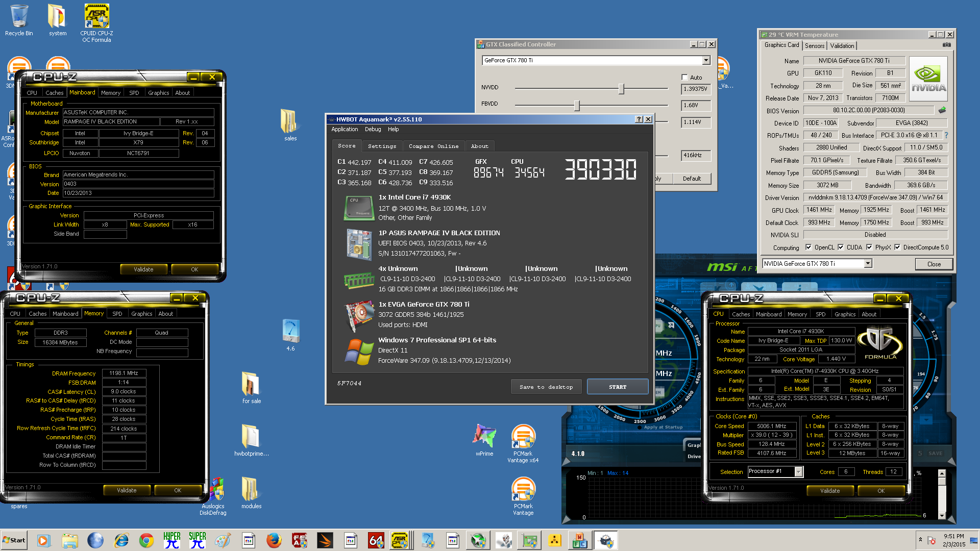Viewport: 980px width, 551px height.
Task: Toggle CUDA checkbox in GPU-Z
Action: [x=841, y=247]
